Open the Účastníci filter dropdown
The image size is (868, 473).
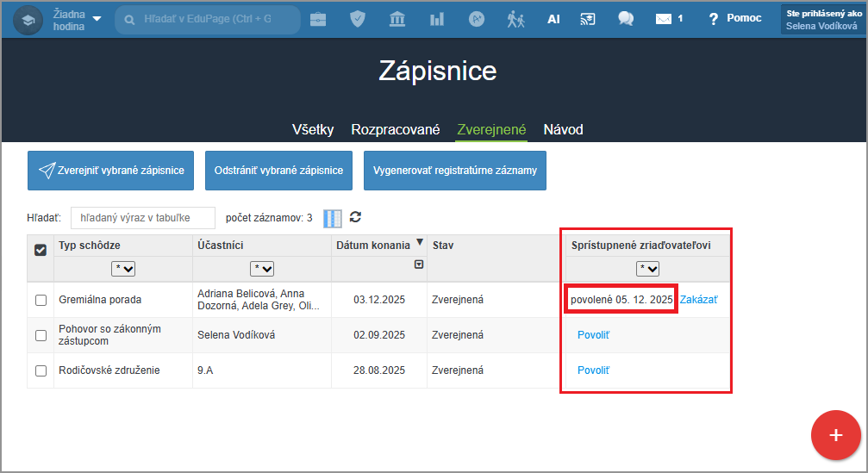(262, 269)
